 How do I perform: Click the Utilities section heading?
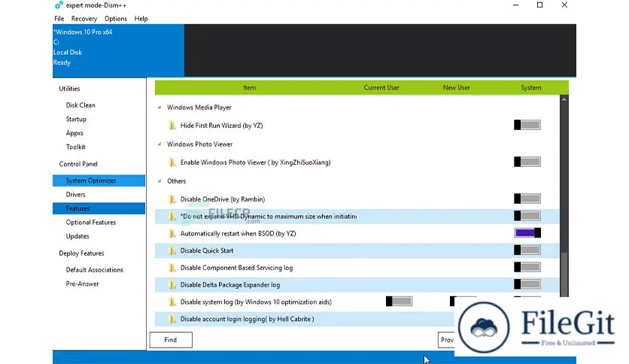(69, 89)
